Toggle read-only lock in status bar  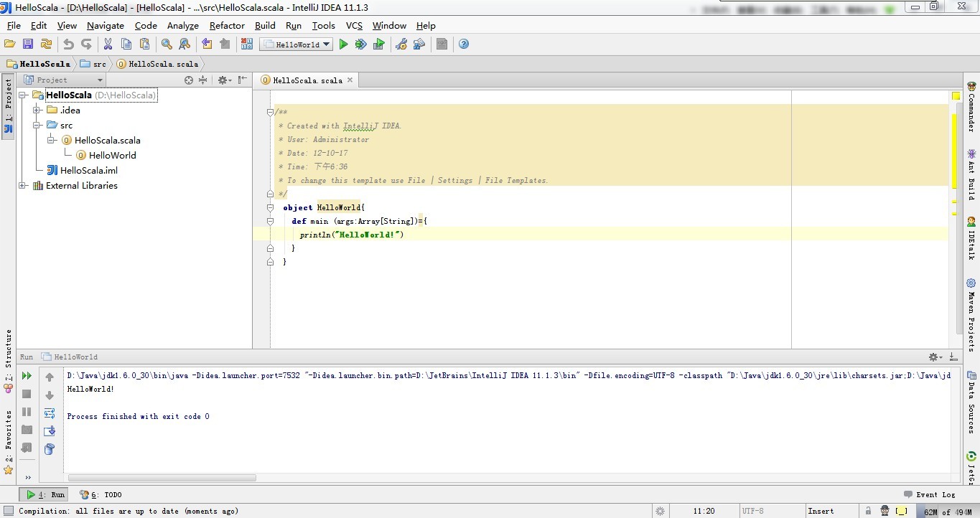[x=869, y=511]
